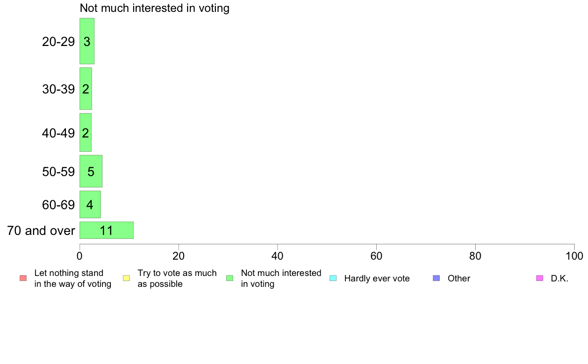Select the 70 and over bar showing 11
588x364 pixels.
pos(106,230)
